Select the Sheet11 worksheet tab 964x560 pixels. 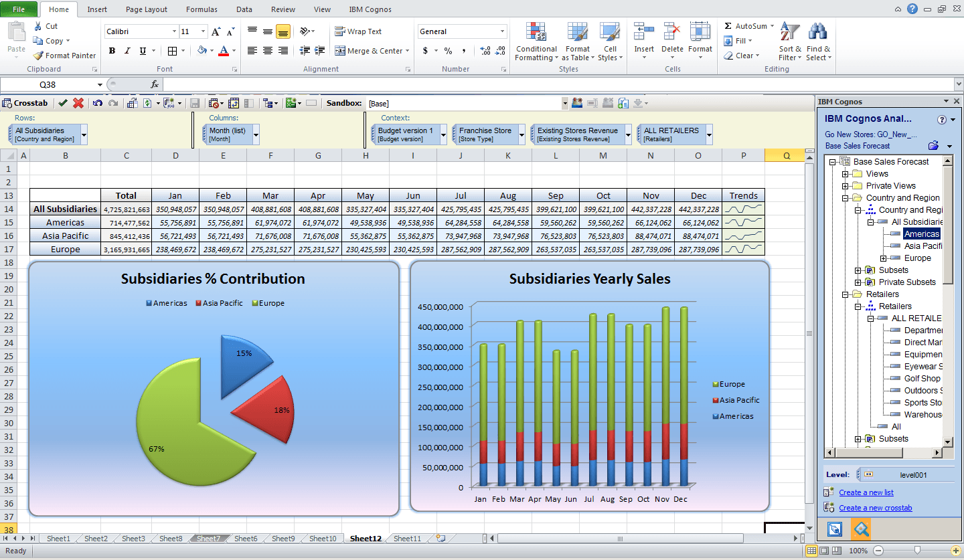point(406,538)
